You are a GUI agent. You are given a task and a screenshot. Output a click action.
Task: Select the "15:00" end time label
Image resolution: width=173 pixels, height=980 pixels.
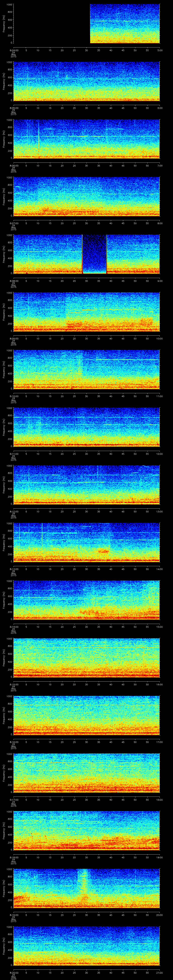tap(160, 627)
